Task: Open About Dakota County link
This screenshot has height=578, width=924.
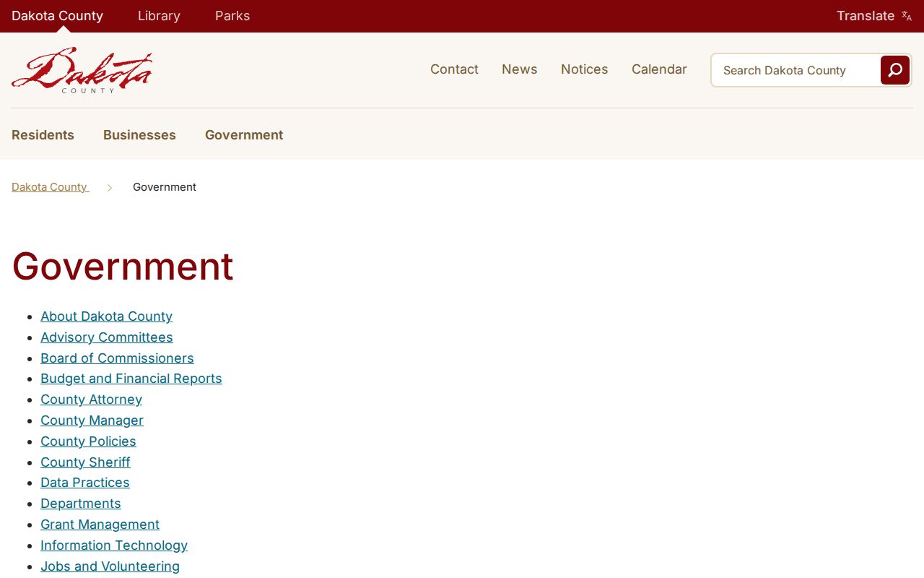Action: [x=106, y=316]
